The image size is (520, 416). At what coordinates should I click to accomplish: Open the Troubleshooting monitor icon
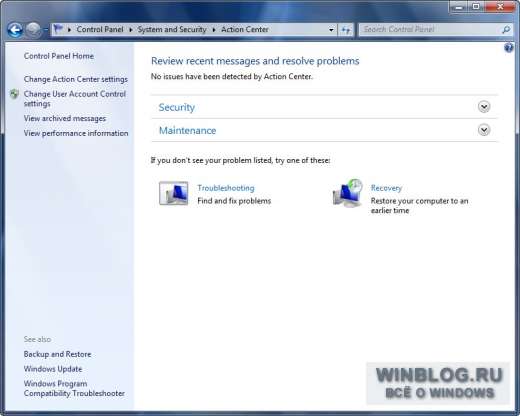pos(173,193)
